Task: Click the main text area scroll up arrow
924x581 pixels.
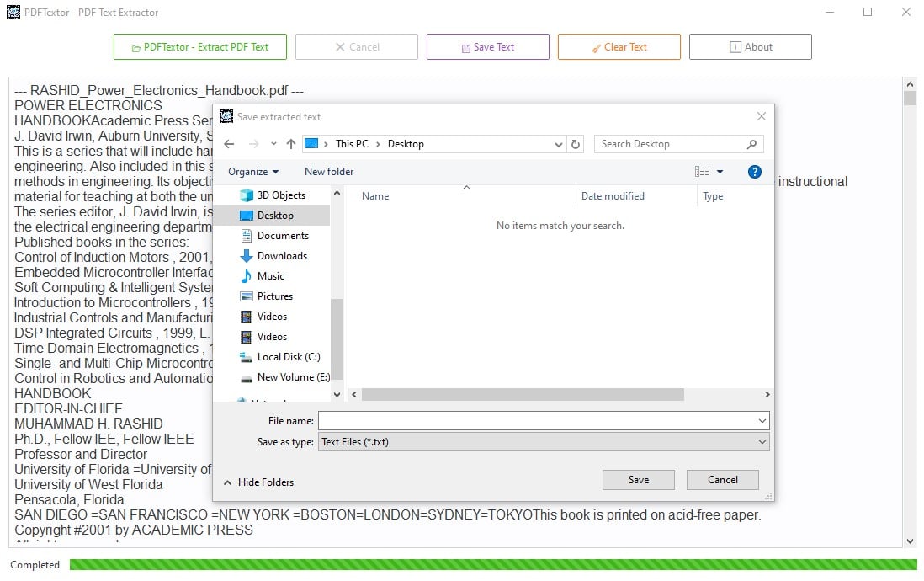Action: (910, 84)
